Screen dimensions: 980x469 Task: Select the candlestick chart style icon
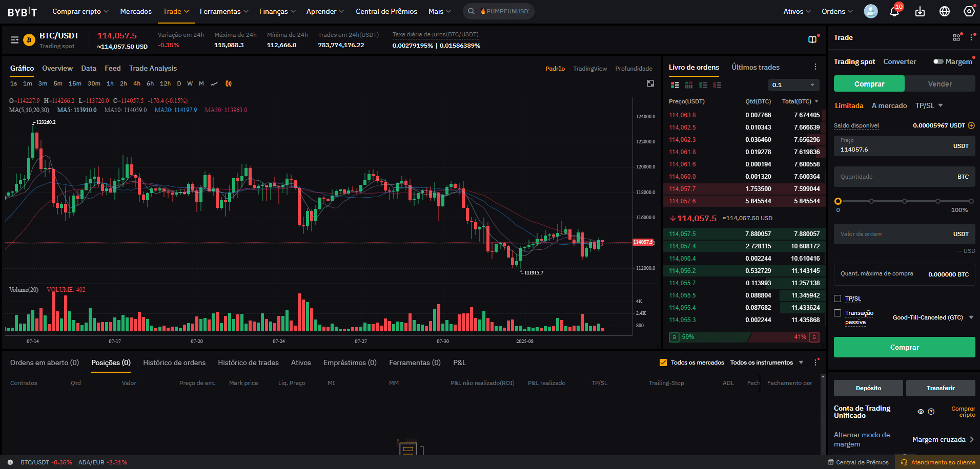pos(229,83)
